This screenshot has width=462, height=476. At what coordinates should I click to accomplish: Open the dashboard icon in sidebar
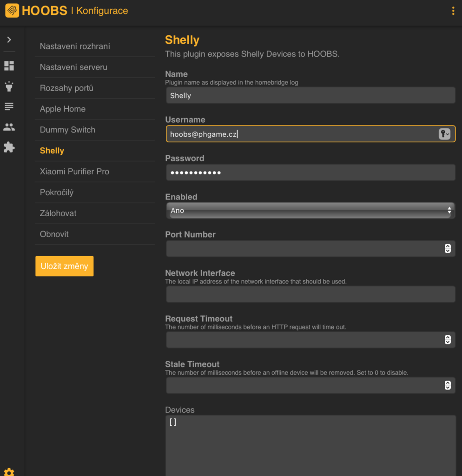[x=9, y=66]
